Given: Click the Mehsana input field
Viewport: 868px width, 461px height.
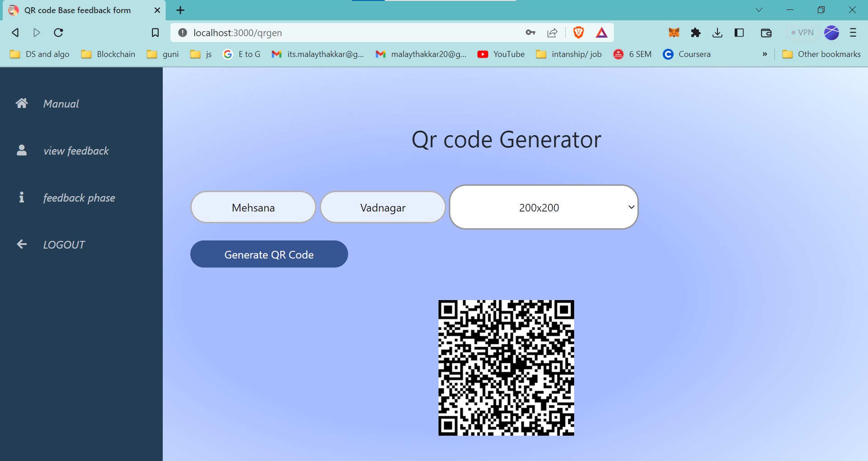Looking at the screenshot, I should [253, 207].
